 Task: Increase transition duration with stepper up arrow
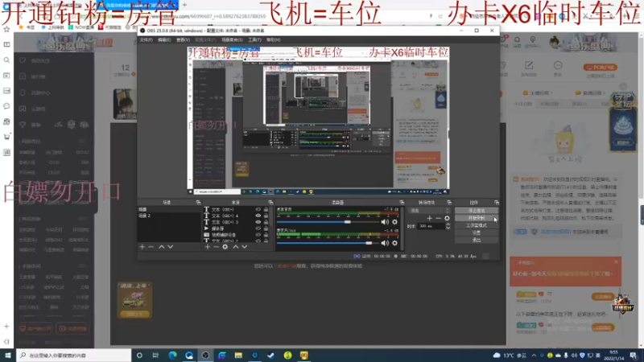(448, 224)
